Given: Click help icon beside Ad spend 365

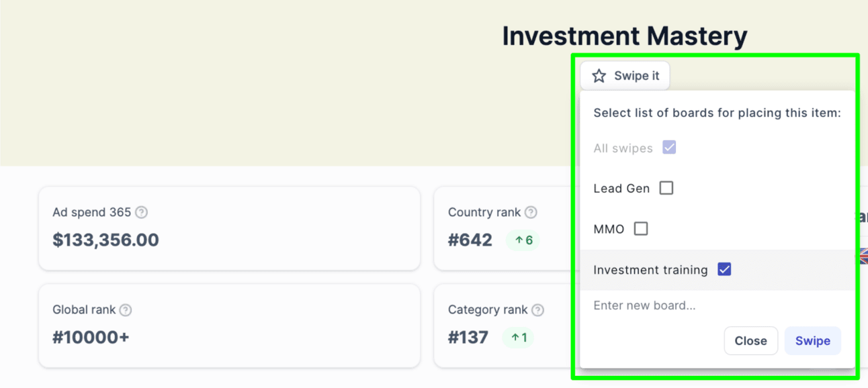Looking at the screenshot, I should click(x=141, y=212).
